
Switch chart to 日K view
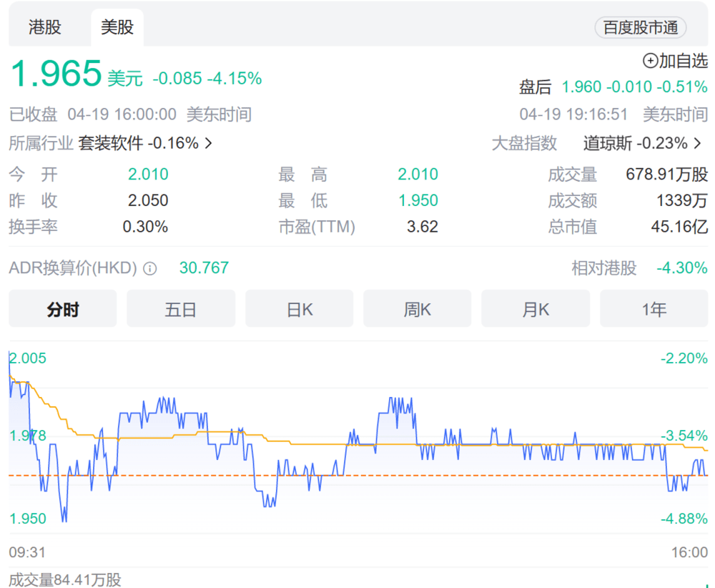[299, 309]
